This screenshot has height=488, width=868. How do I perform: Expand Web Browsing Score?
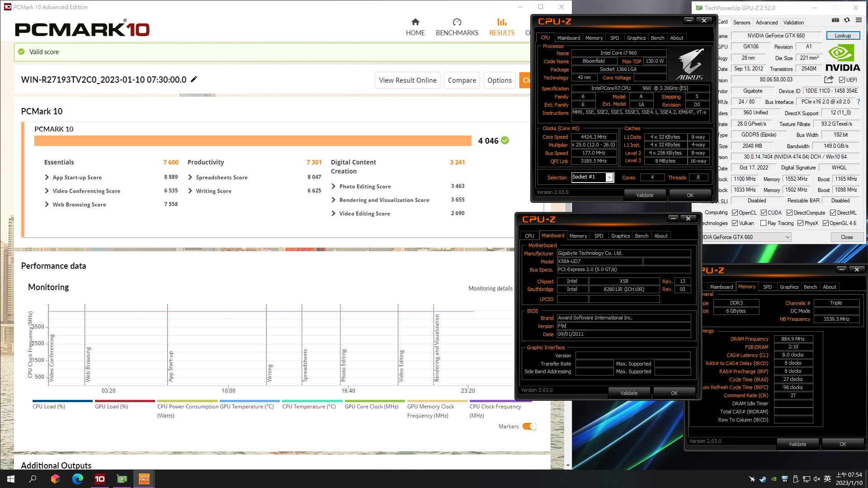(47, 204)
